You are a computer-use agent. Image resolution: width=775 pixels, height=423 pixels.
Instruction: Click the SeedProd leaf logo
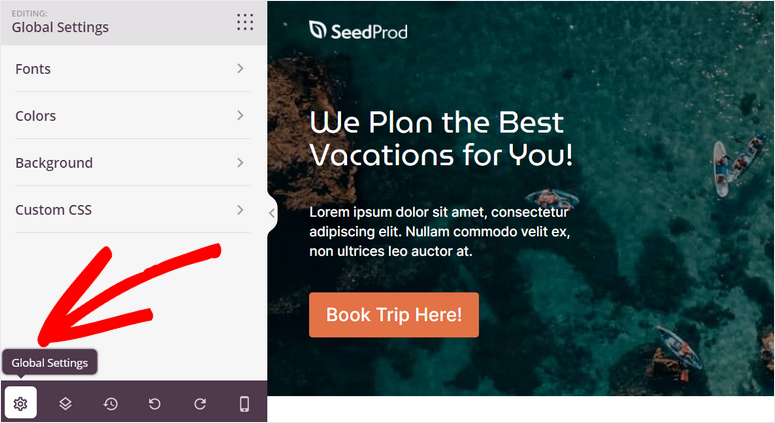(317, 30)
